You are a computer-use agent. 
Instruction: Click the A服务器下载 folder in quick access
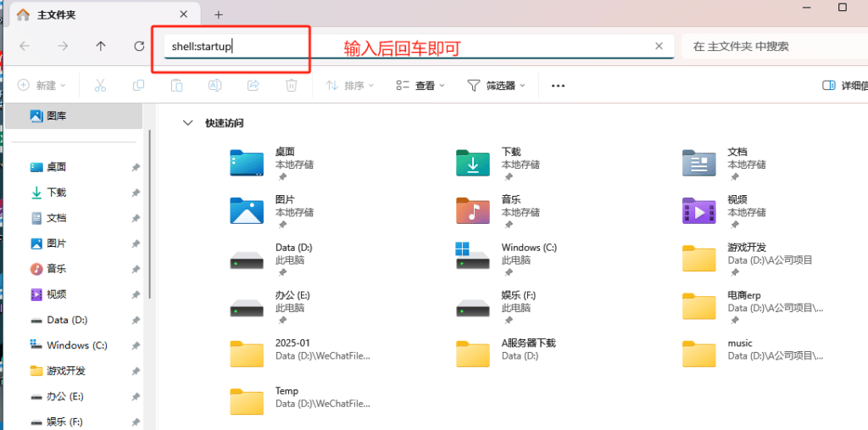click(473, 354)
